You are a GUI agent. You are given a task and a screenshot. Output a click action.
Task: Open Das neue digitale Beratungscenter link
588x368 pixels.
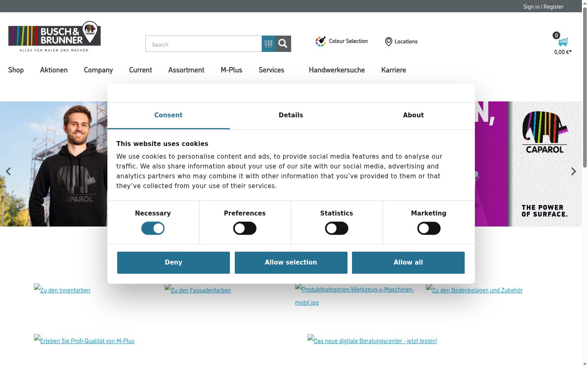coord(372,340)
